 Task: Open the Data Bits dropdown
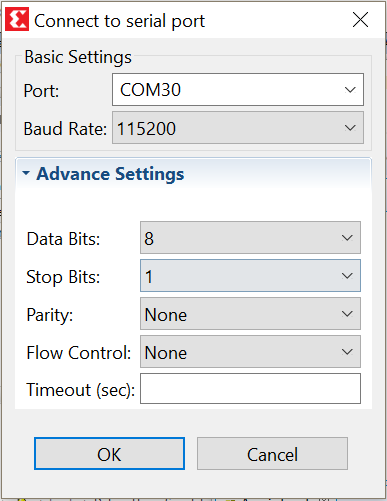(x=250, y=238)
